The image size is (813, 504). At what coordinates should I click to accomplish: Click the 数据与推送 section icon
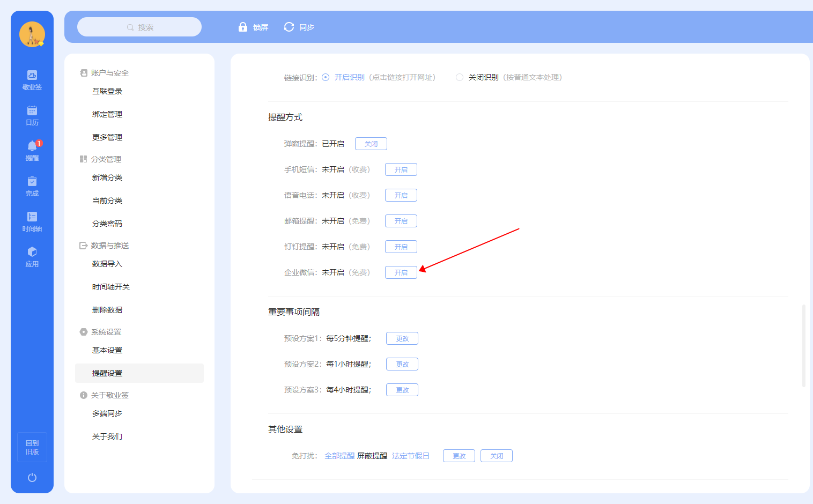(83, 246)
